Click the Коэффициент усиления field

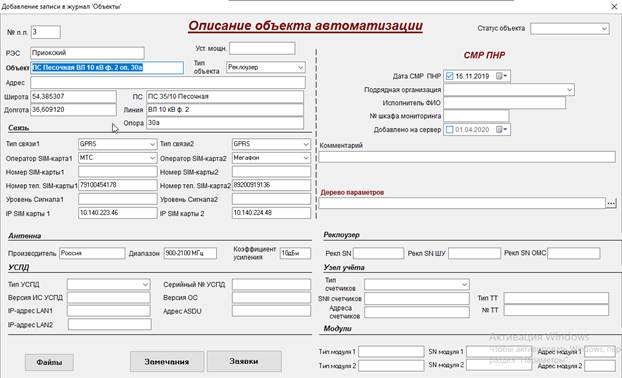coord(295,253)
